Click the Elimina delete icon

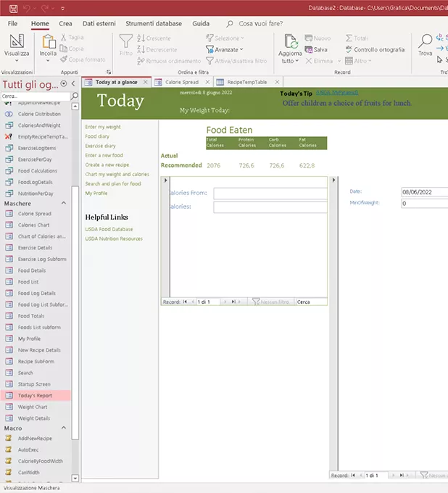click(x=309, y=61)
